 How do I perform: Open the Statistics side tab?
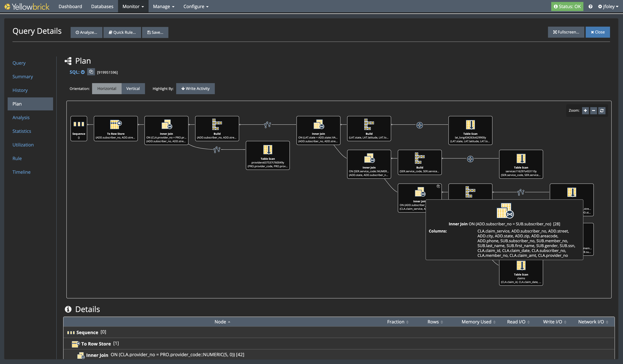click(x=22, y=131)
